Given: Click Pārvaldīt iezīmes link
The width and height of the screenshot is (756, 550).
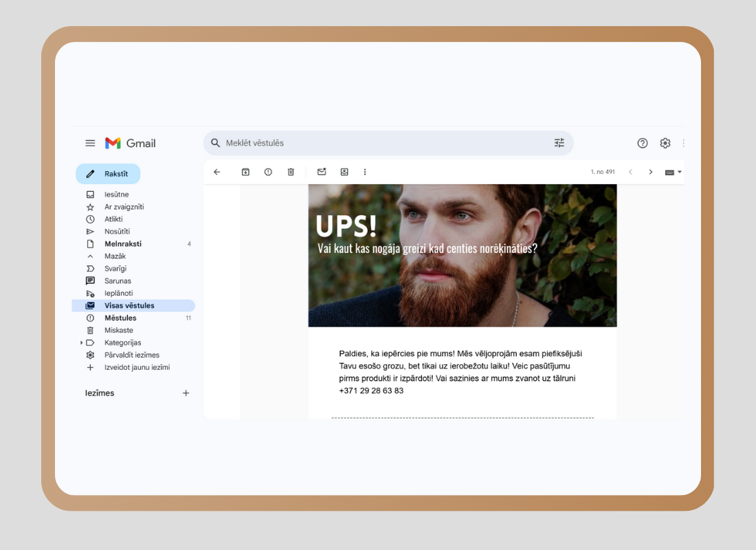Looking at the screenshot, I should click(131, 355).
